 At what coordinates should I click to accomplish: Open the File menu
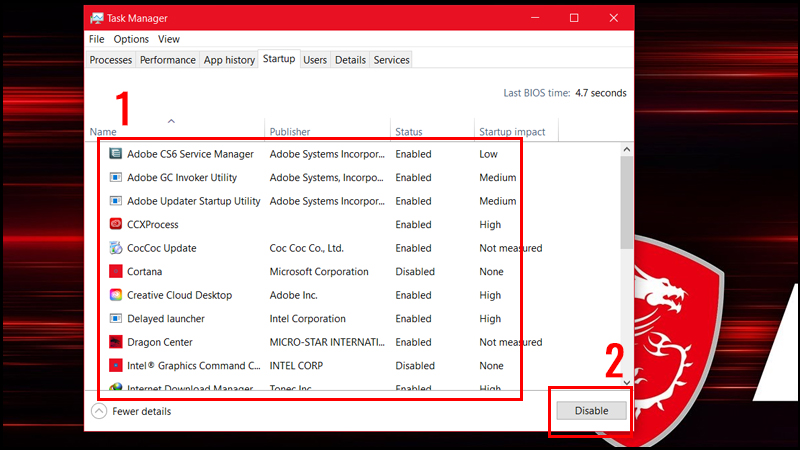pos(96,39)
